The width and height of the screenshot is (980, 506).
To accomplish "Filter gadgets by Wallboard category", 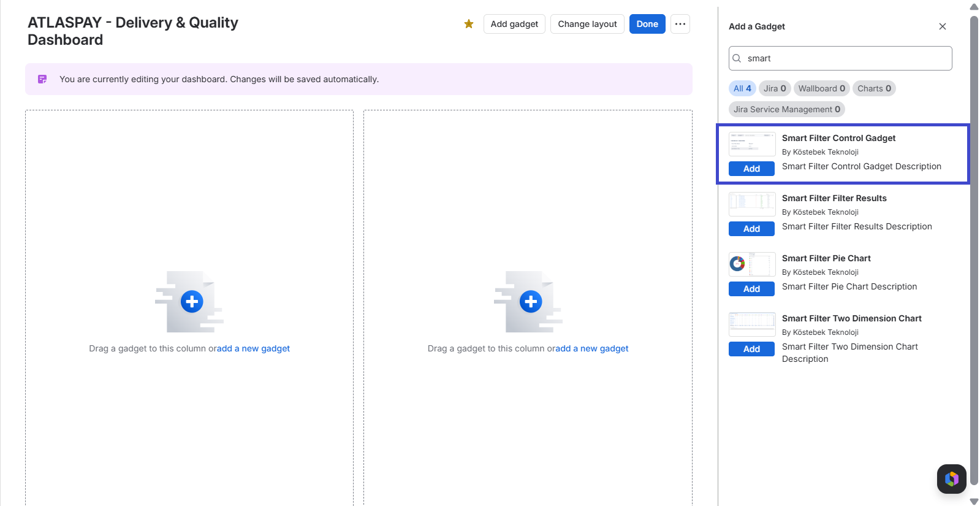I will point(821,88).
